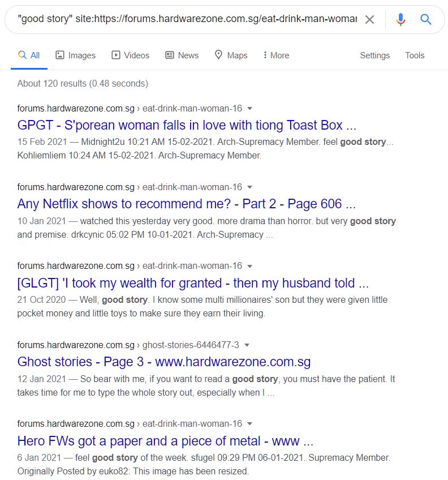Click the '15 Feb 2021' snippet date
This screenshot has height=480, width=448.
(42, 142)
